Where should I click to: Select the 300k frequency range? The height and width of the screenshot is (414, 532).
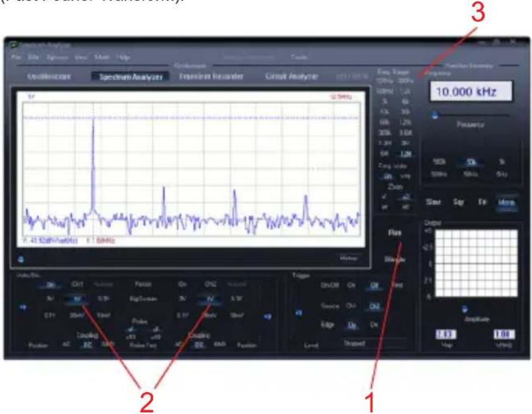coord(385,133)
